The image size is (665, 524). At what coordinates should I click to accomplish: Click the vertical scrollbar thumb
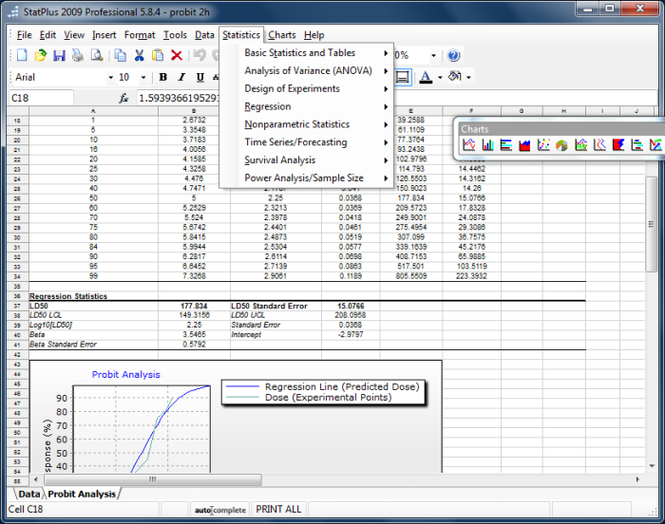tap(651, 224)
